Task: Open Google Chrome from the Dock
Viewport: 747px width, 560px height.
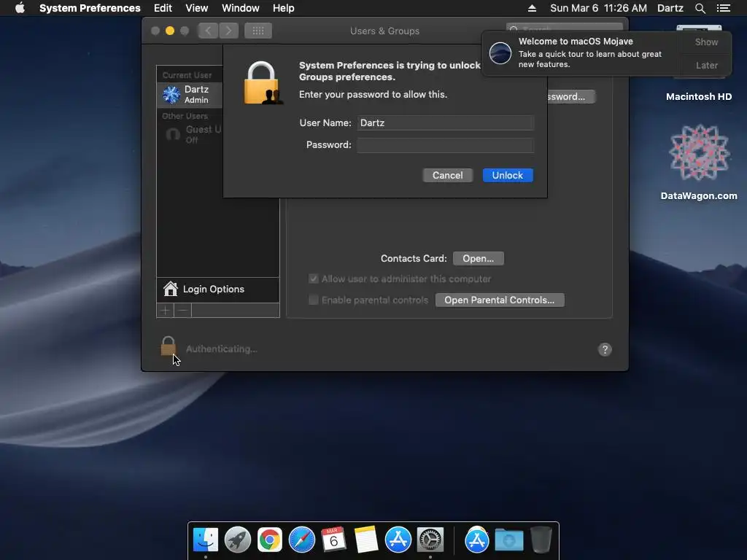Action: [x=270, y=540]
